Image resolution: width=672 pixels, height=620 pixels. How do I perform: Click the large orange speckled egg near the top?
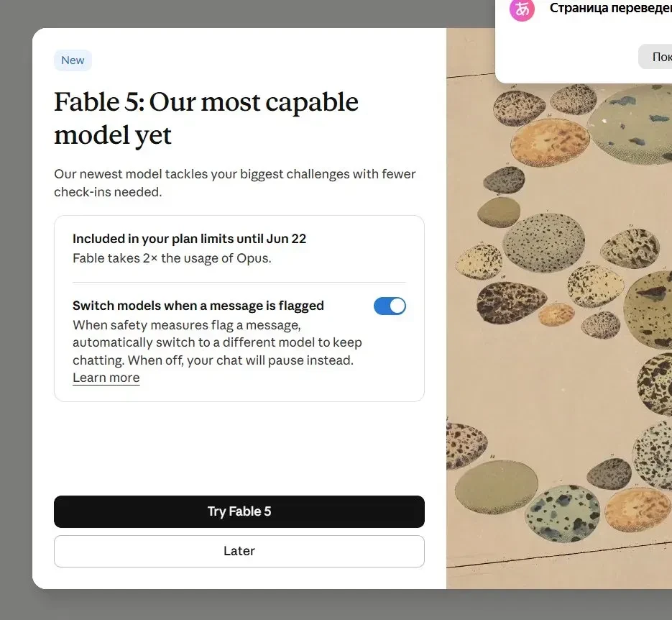coord(551,142)
